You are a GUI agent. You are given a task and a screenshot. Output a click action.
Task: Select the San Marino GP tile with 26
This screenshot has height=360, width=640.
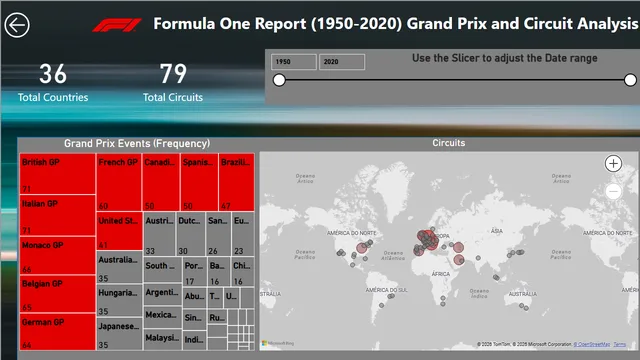pos(218,234)
